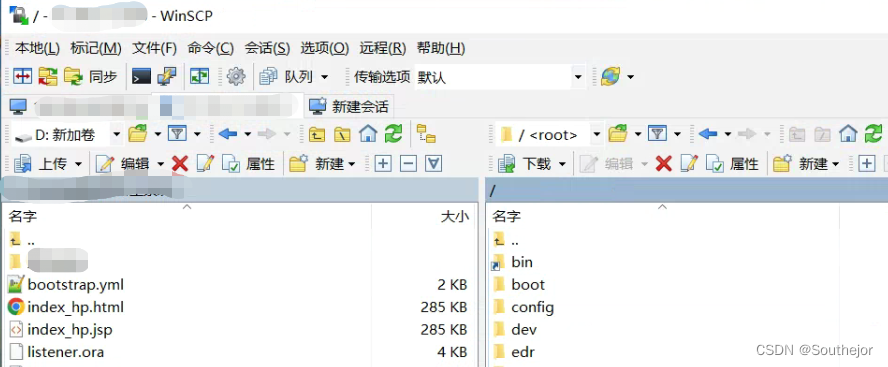Viewport: 888px width, 367px height.
Task: Select the config folder in remote panel
Action: pos(532,307)
